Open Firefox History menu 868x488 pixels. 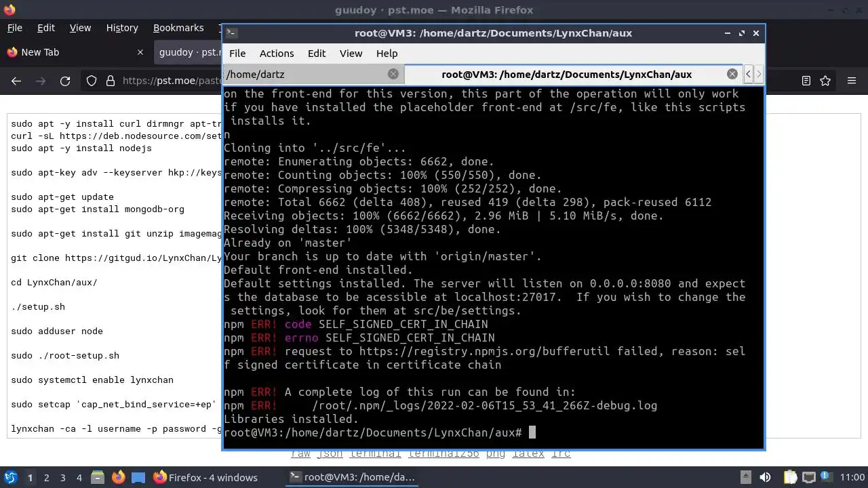[122, 28]
